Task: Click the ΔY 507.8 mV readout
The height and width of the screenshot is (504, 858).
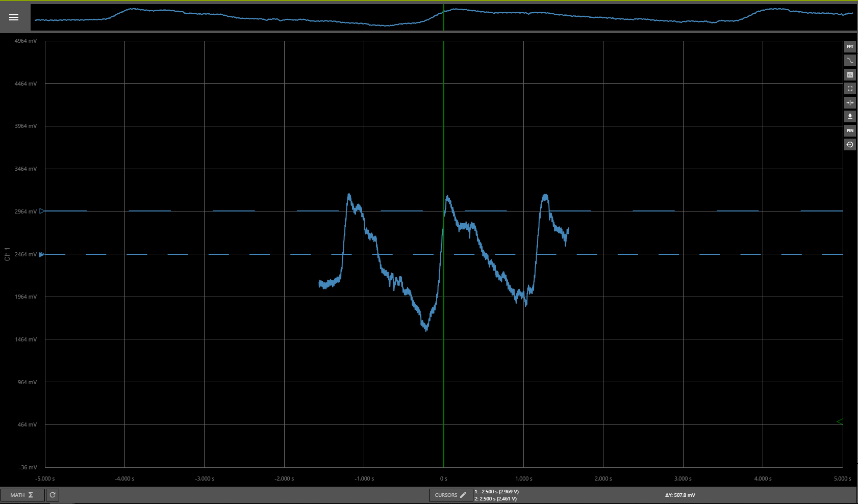Action: tap(680, 495)
